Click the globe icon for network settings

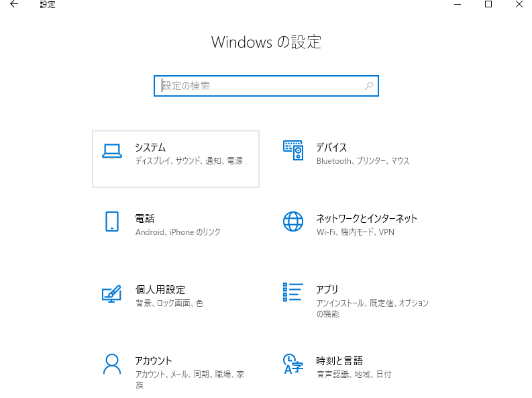coord(293,221)
